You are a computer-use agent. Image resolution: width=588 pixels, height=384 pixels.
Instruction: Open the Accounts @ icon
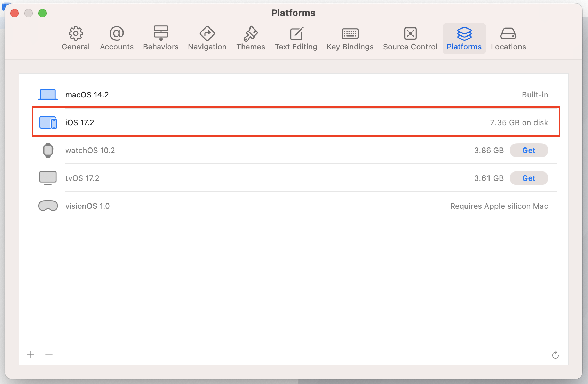pos(117,33)
